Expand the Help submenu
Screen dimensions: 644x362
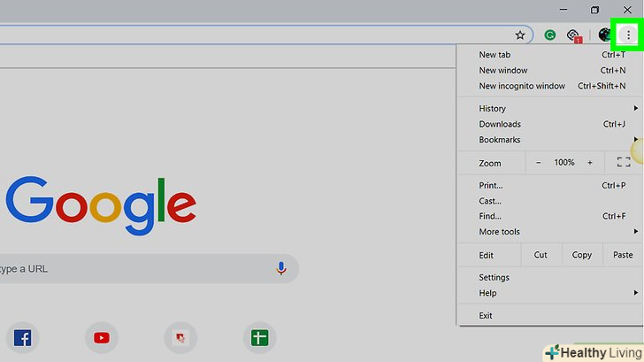click(x=550, y=293)
